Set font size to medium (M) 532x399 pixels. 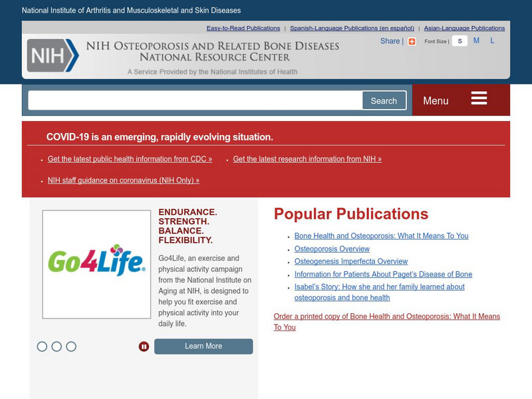(x=476, y=41)
